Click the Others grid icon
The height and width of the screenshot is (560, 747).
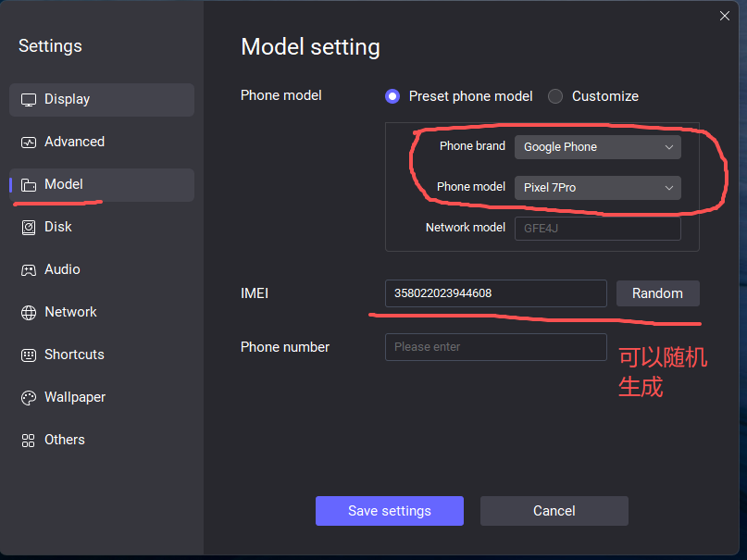(29, 441)
